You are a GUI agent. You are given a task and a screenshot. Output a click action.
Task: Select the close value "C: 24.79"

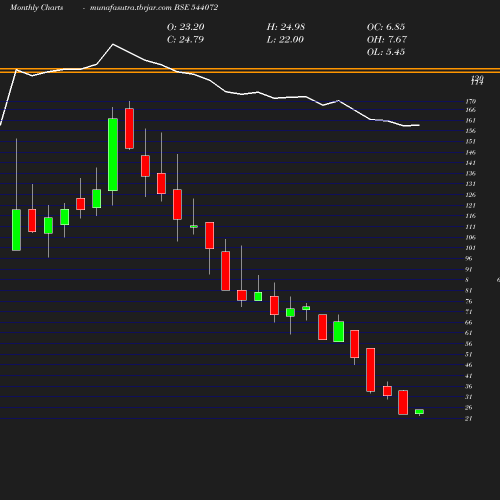tap(185, 39)
